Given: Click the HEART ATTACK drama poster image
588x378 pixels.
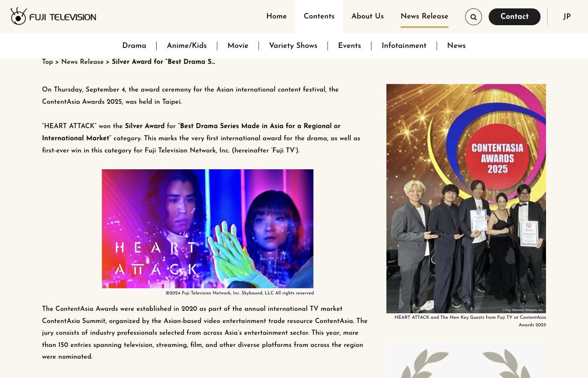Looking at the screenshot, I should (x=207, y=228).
